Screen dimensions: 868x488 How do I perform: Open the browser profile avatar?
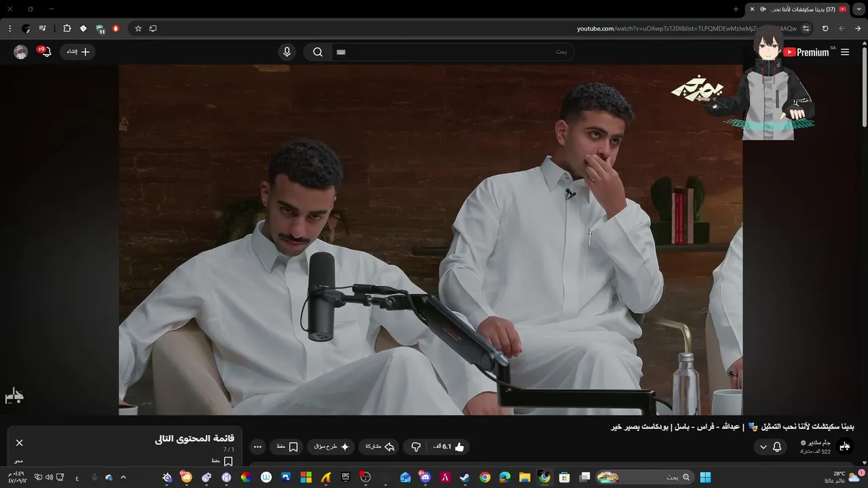tap(26, 28)
